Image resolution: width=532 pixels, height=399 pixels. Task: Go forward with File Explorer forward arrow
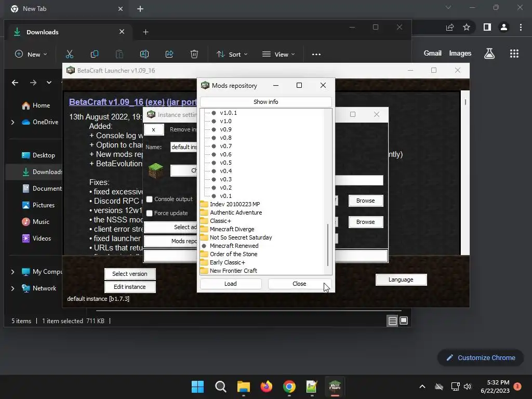tap(33, 83)
